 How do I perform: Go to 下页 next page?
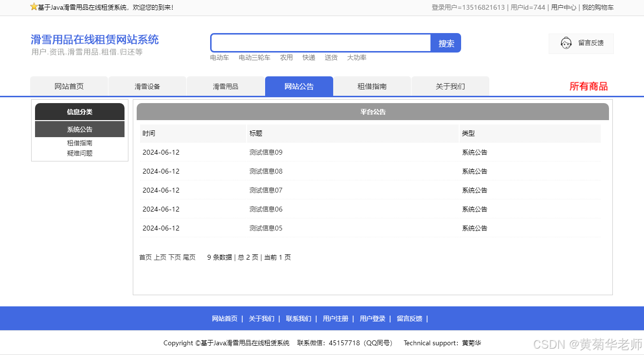(175, 257)
